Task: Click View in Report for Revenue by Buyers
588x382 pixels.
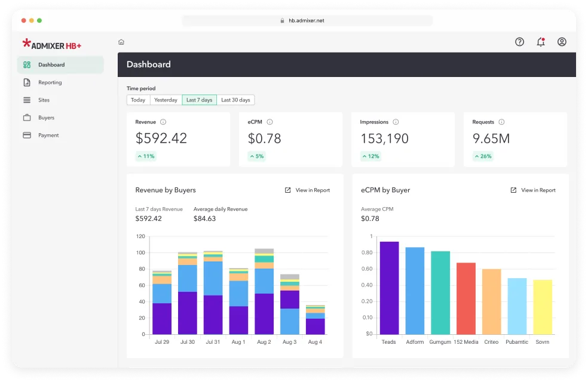Action: pyautogui.click(x=307, y=190)
